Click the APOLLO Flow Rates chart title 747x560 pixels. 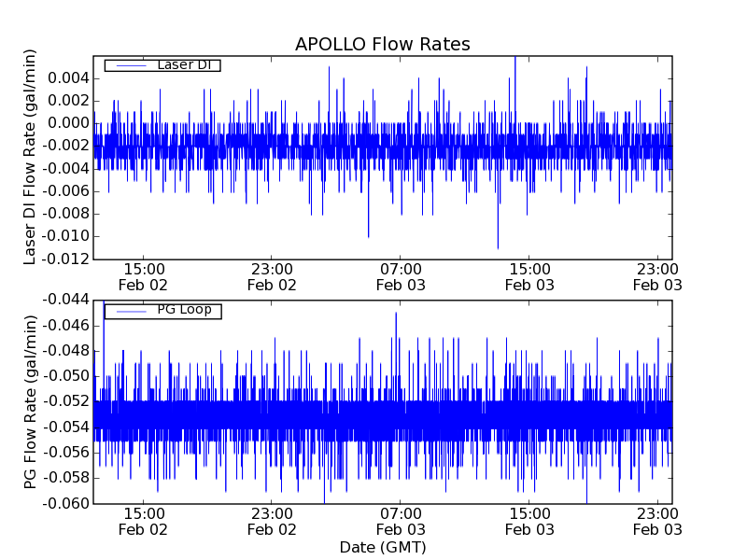point(383,44)
